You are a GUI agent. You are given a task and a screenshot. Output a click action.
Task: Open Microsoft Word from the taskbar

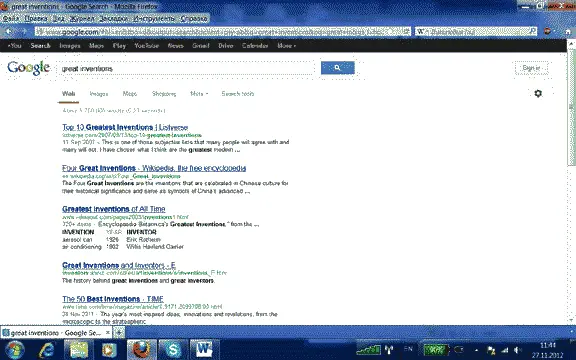(204, 349)
